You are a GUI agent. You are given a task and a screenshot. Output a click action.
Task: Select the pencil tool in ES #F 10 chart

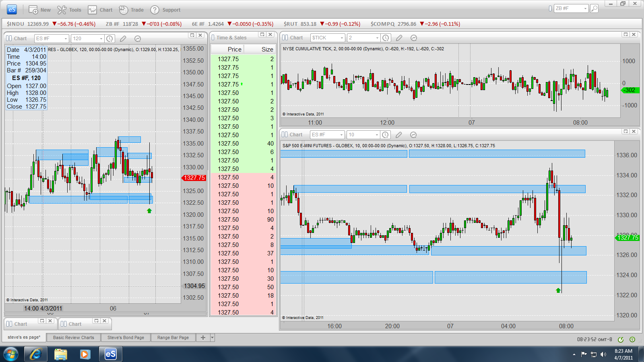(399, 135)
